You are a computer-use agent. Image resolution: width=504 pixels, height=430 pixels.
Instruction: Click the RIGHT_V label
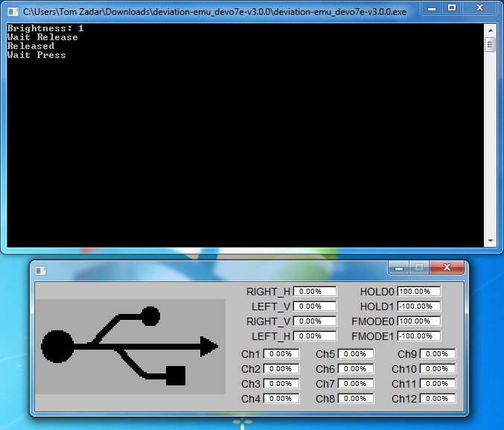pyautogui.click(x=268, y=321)
